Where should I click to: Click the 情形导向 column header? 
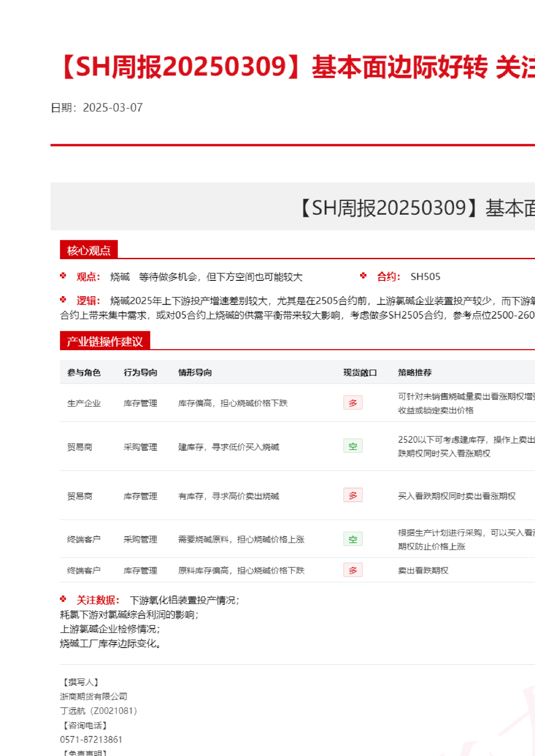195,373
